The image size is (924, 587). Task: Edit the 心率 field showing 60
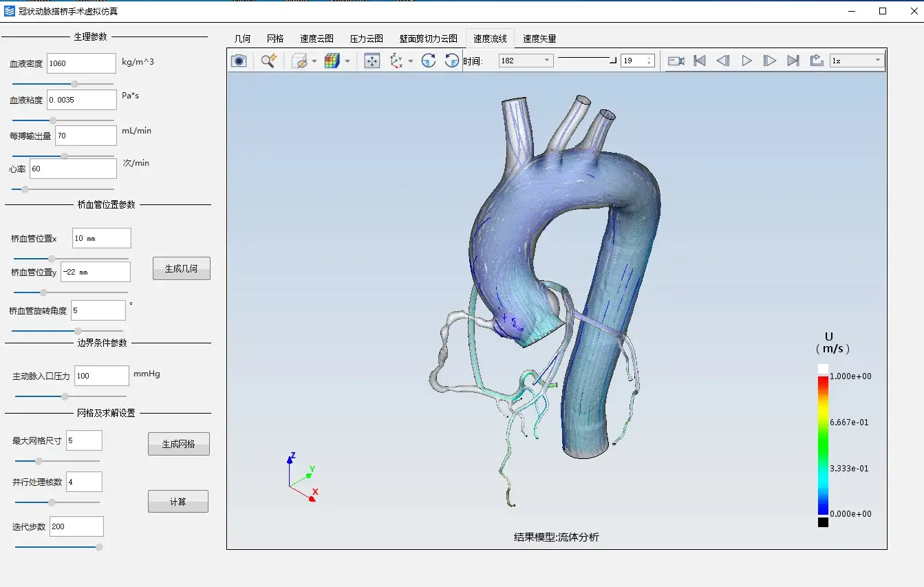(x=73, y=169)
